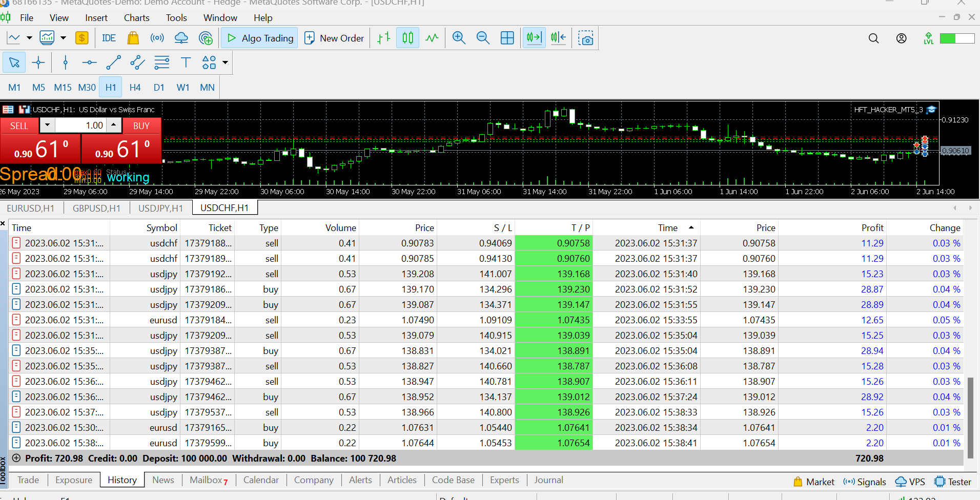Select the Fibonacci retracement tool
Screen dimensions: 980x500
161,63
